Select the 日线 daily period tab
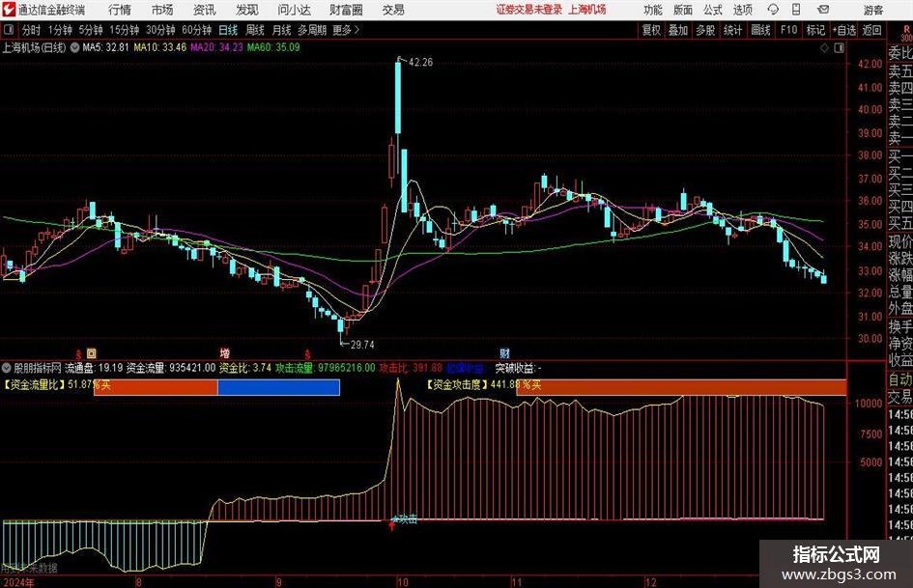This screenshot has height=588, width=913. (228, 30)
